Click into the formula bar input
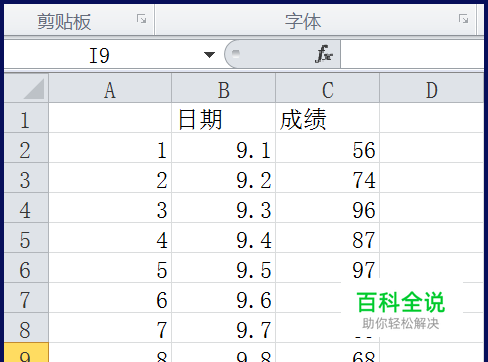 (x=412, y=55)
